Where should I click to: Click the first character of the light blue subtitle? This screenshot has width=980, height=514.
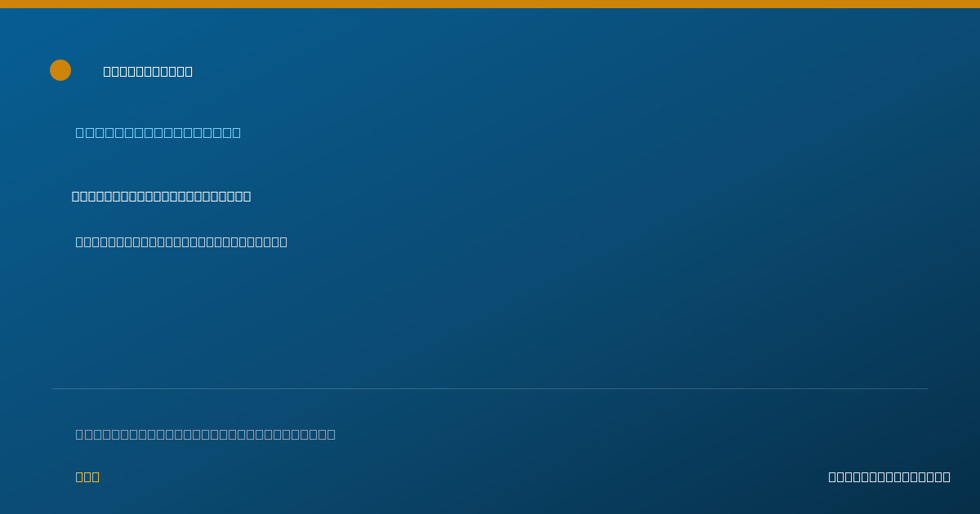(x=80, y=132)
